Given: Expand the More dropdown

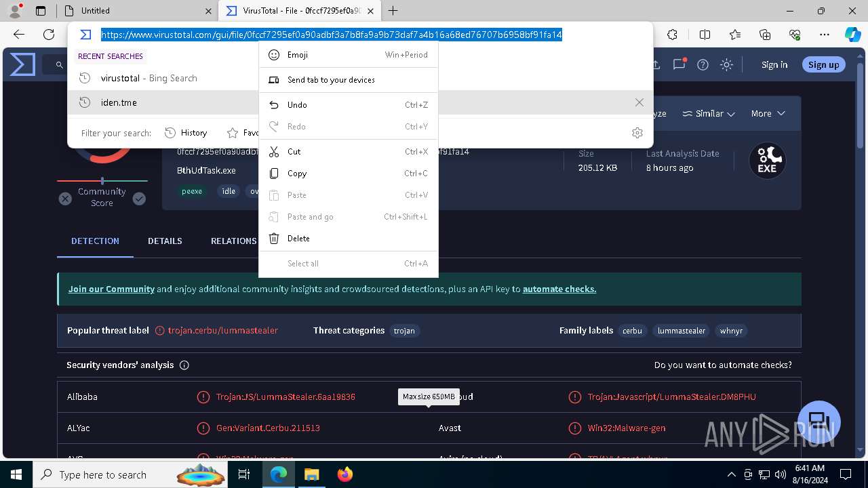Looking at the screenshot, I should (x=768, y=114).
